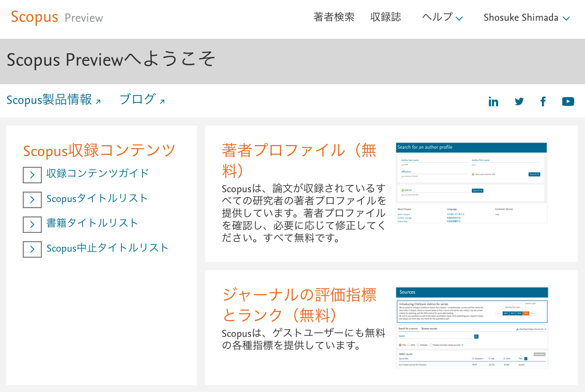The image size is (585, 392).
Task: Click the Scopus収録コンテンツ heading
Action: [x=99, y=150]
